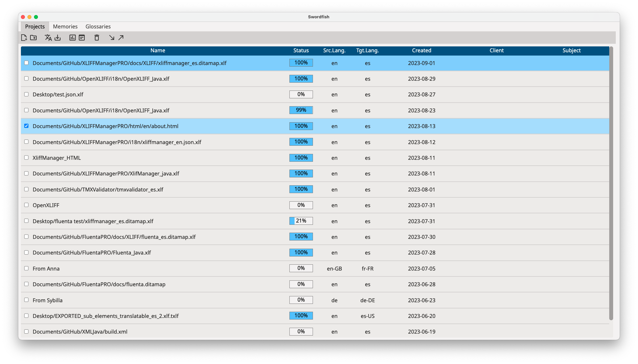Open the Glossaries tab

click(x=98, y=26)
